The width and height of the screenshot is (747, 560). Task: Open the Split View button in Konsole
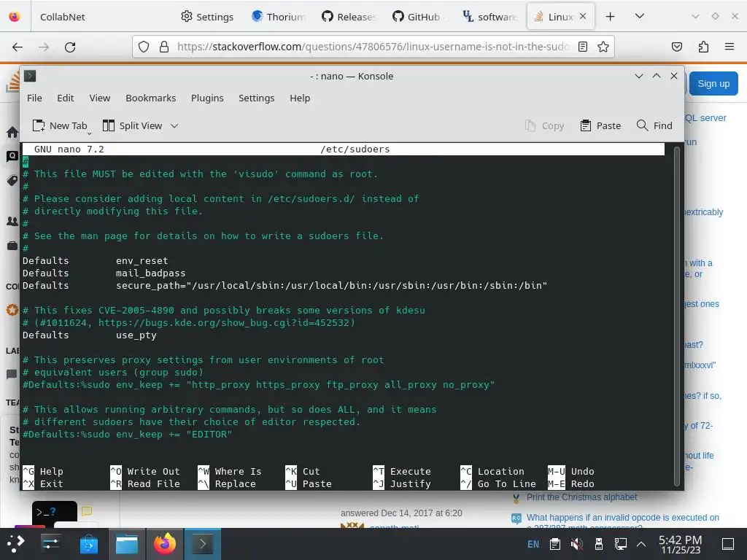click(x=133, y=125)
